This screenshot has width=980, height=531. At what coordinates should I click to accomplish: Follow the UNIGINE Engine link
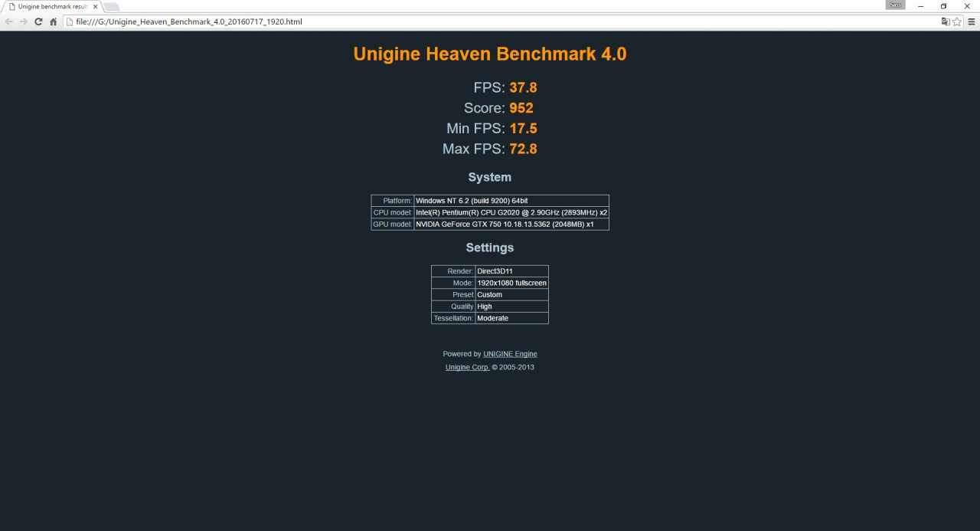pos(510,354)
